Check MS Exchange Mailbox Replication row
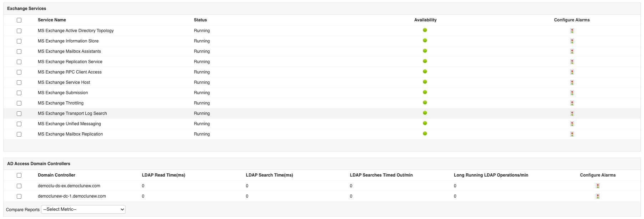 19,134
